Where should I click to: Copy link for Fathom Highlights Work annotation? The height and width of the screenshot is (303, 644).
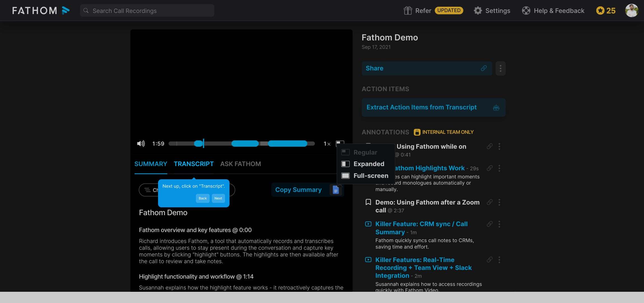[x=490, y=168]
